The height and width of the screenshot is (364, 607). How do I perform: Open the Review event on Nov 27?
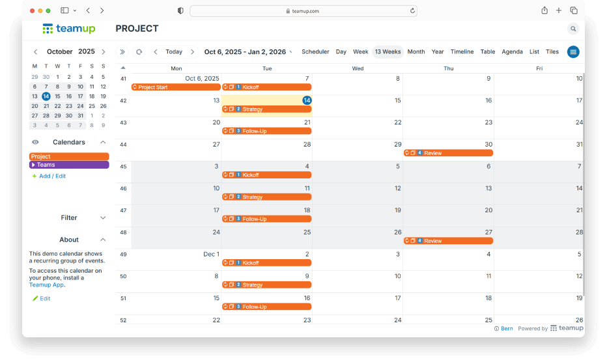tap(448, 241)
